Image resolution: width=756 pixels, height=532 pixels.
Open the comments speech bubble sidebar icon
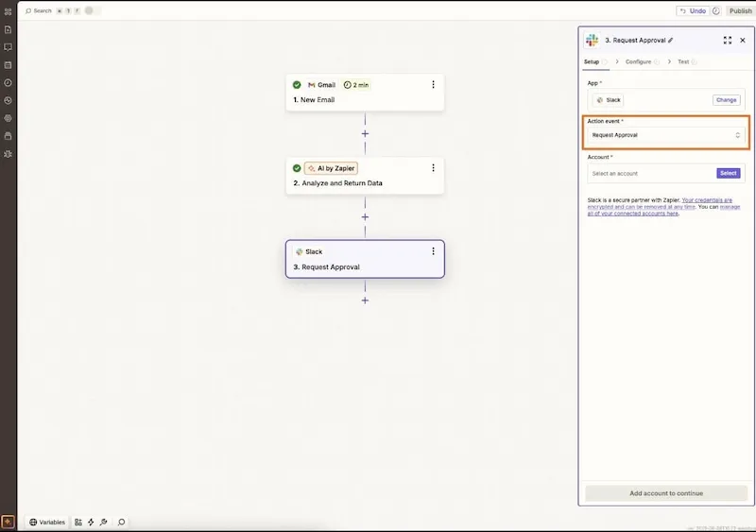tap(8, 47)
